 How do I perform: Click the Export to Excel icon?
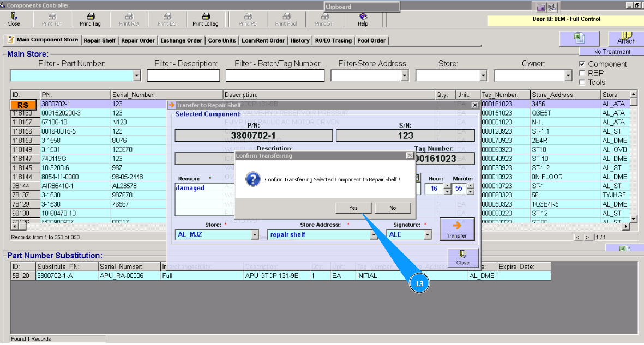[579, 38]
